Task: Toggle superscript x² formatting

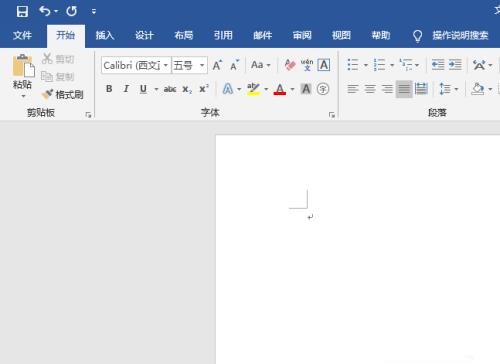Action: click(x=204, y=89)
